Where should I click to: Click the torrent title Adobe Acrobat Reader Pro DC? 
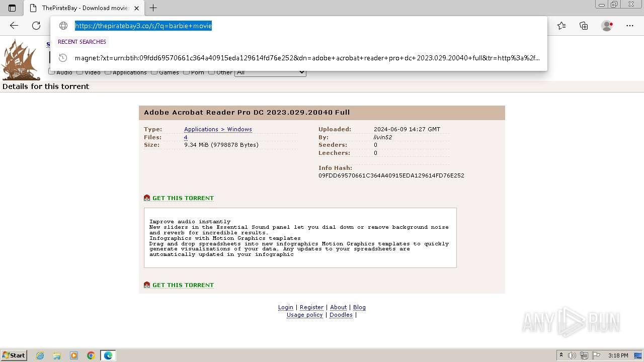pyautogui.click(x=247, y=113)
